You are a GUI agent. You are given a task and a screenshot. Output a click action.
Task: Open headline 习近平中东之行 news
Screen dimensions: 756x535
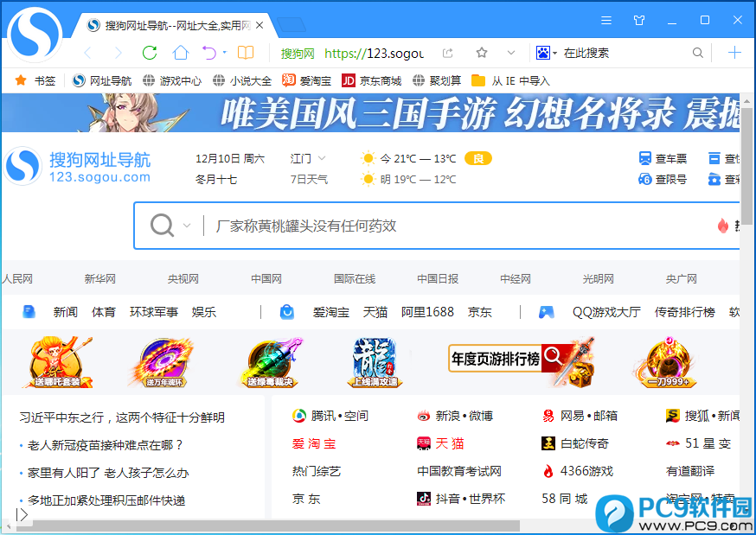click(x=122, y=417)
